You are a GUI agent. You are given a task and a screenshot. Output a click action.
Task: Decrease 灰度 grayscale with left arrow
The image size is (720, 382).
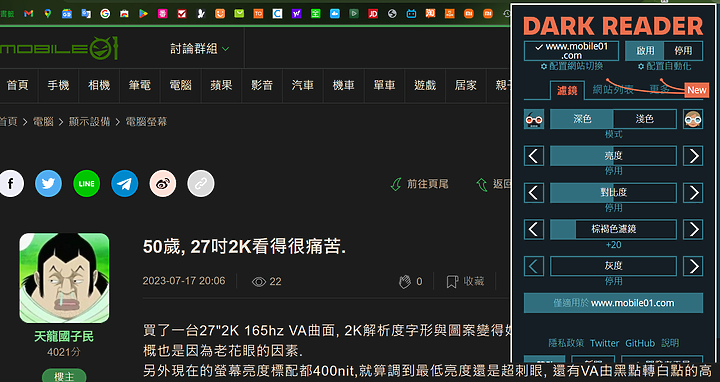(534, 266)
